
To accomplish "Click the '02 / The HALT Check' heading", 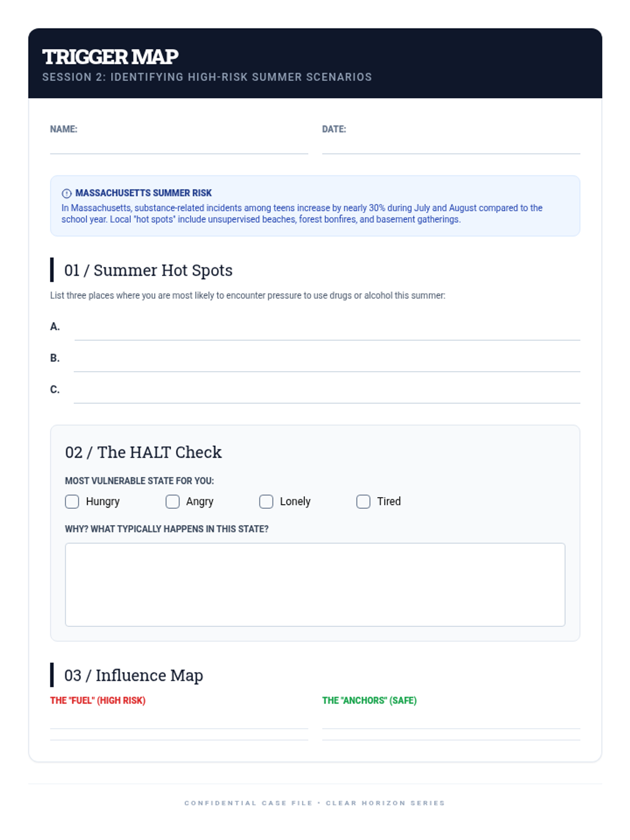I will tap(143, 452).
